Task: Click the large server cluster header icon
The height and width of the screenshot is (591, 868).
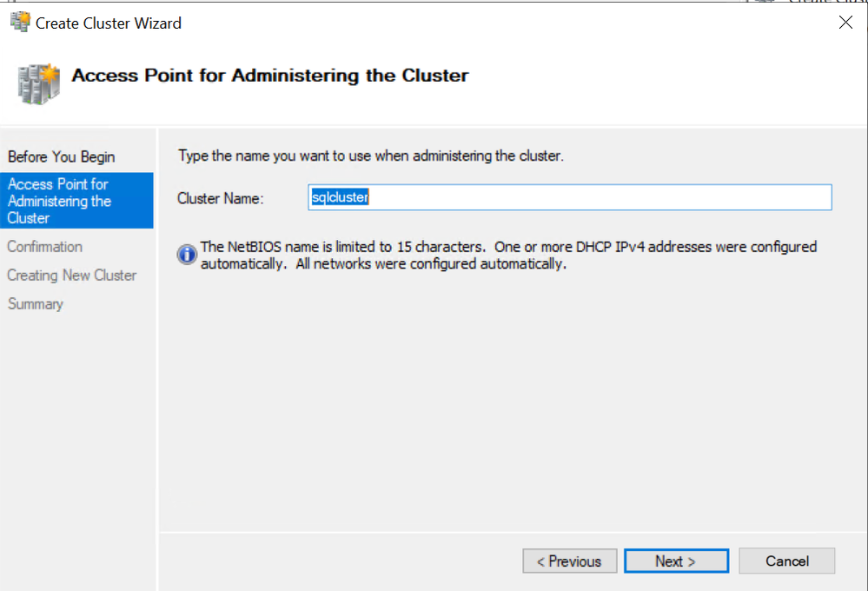Action: 38,83
